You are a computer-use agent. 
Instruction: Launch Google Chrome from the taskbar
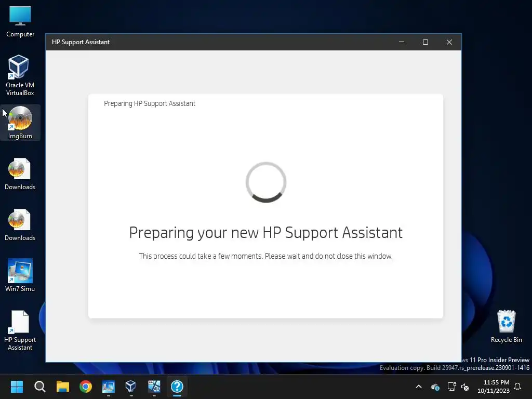(86, 387)
